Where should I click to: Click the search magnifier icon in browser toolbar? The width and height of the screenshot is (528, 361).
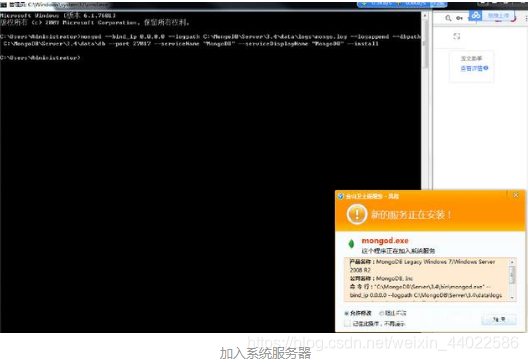coord(448,18)
